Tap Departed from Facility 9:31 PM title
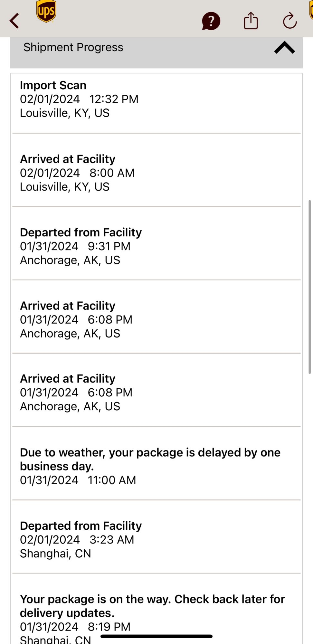Screen dimensions: 313x644 pyautogui.click(x=81, y=232)
